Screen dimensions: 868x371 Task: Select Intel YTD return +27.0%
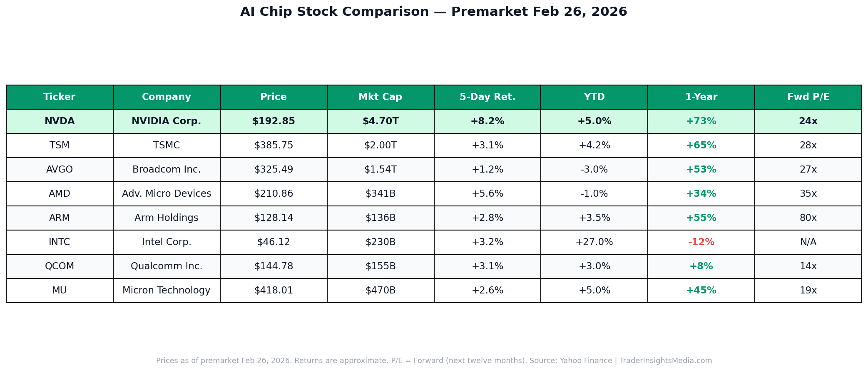click(594, 242)
